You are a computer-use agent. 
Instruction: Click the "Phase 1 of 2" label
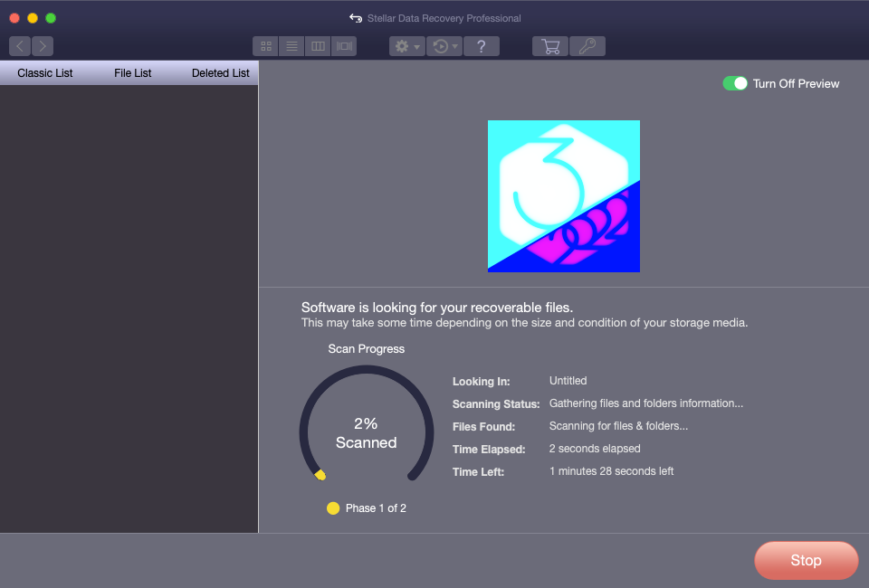pos(376,508)
